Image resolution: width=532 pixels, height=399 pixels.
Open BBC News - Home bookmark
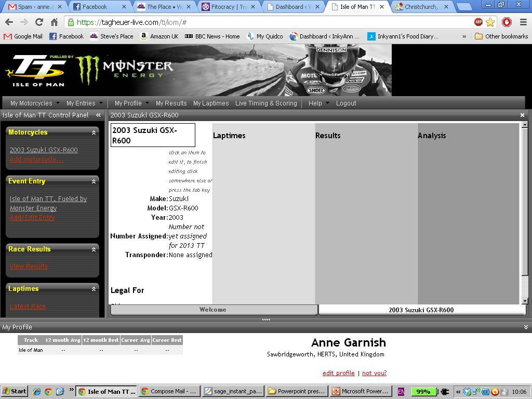point(212,36)
